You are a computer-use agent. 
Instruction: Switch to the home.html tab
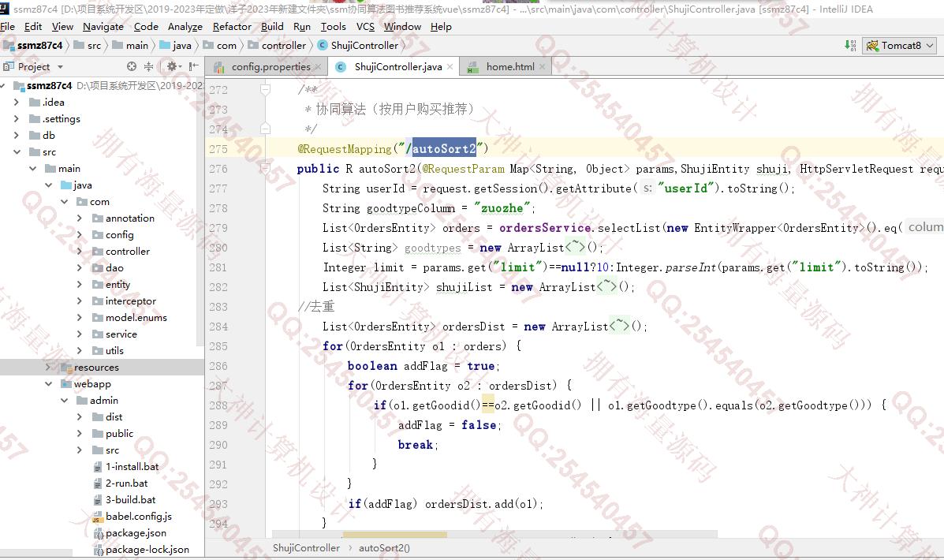tap(506, 67)
